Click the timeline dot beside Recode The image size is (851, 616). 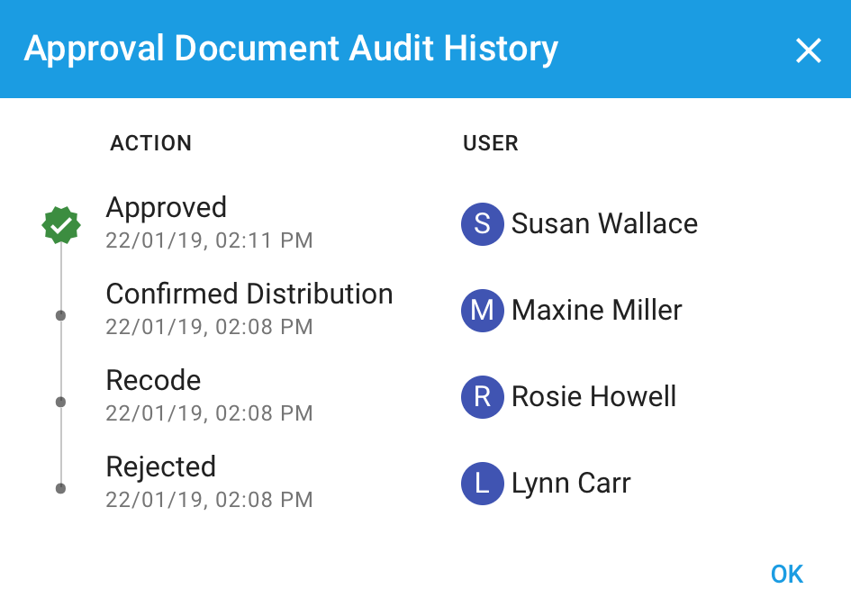[61, 403]
